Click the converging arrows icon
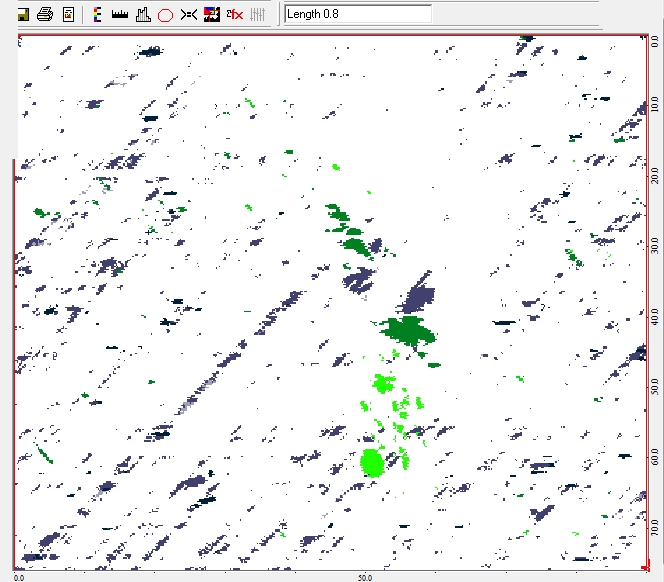Screen dimensions: 664x582 click(188, 14)
